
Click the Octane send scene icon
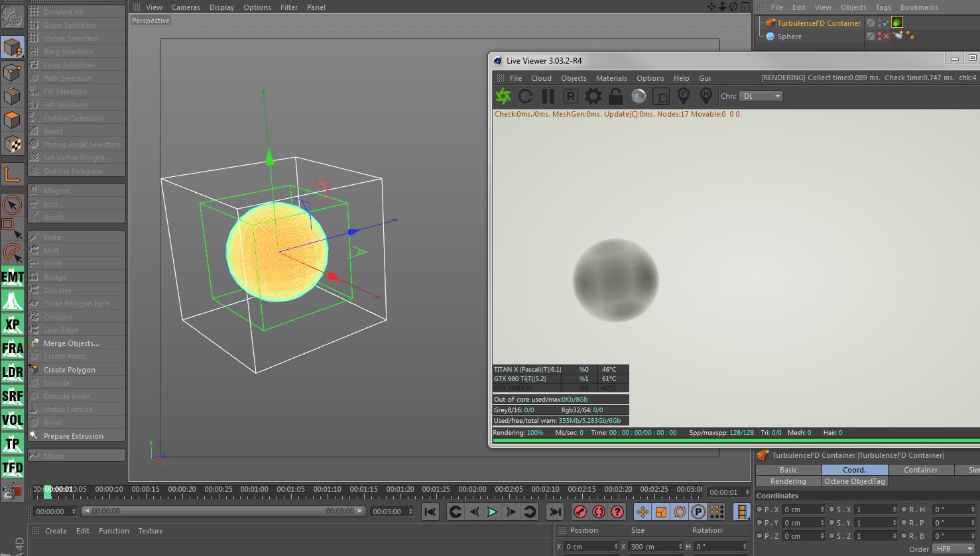(503, 97)
